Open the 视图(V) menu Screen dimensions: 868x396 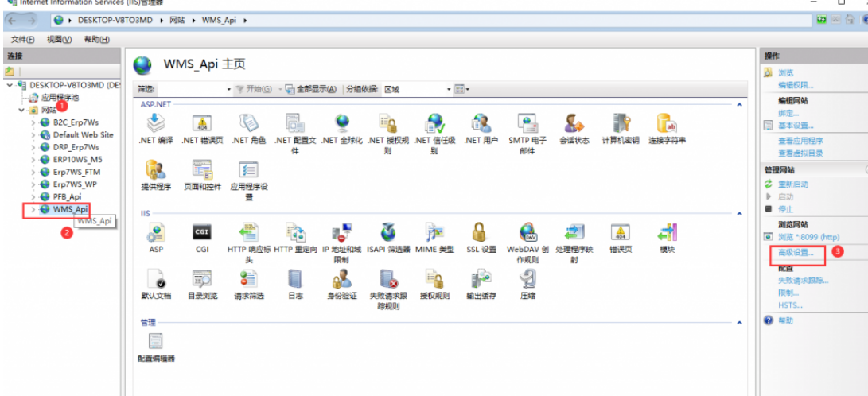click(59, 40)
